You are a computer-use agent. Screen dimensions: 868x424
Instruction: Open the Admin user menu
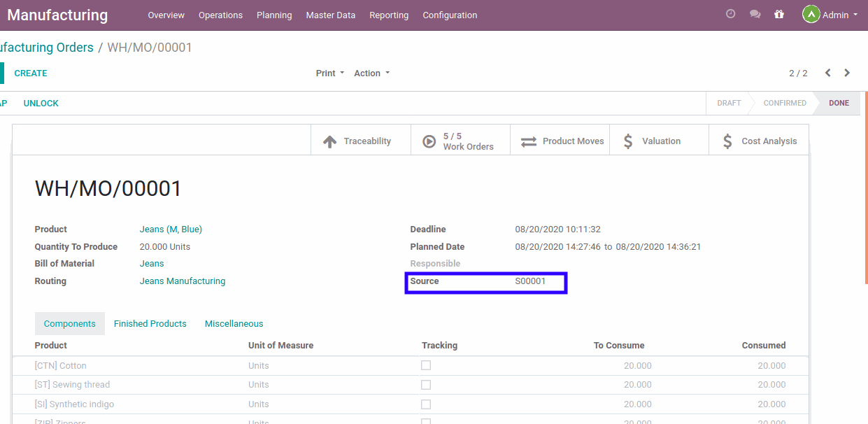pos(830,14)
